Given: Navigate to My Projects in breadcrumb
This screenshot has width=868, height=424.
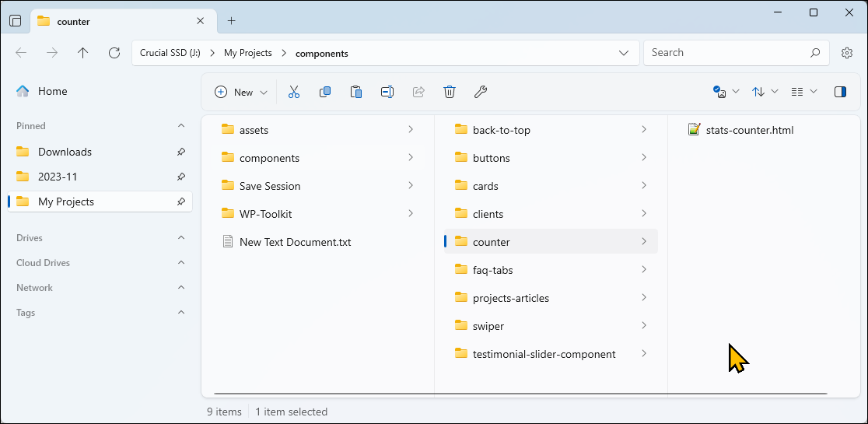Looking at the screenshot, I should pos(248,53).
